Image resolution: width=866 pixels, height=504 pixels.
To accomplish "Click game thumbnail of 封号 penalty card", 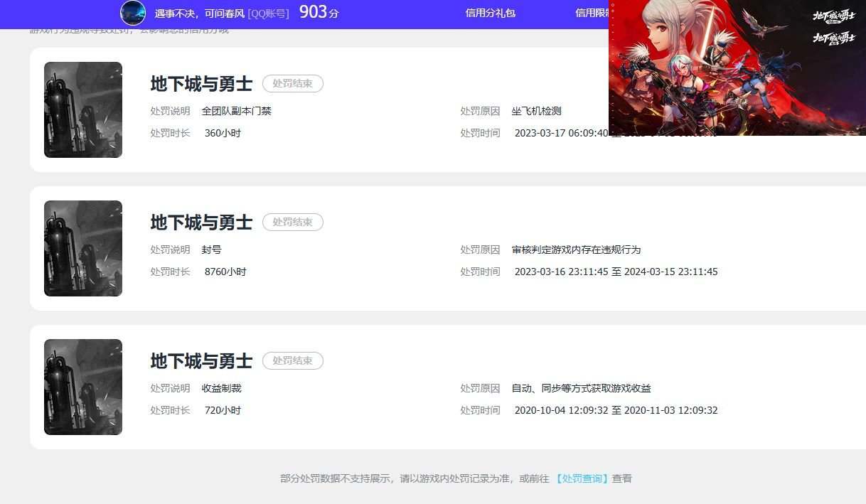I will click(83, 248).
